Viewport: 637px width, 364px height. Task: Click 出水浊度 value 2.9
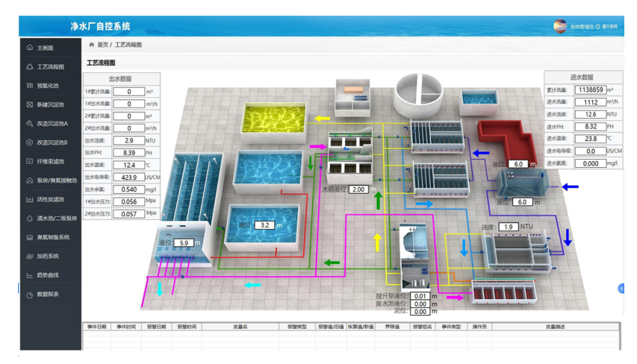tap(128, 140)
